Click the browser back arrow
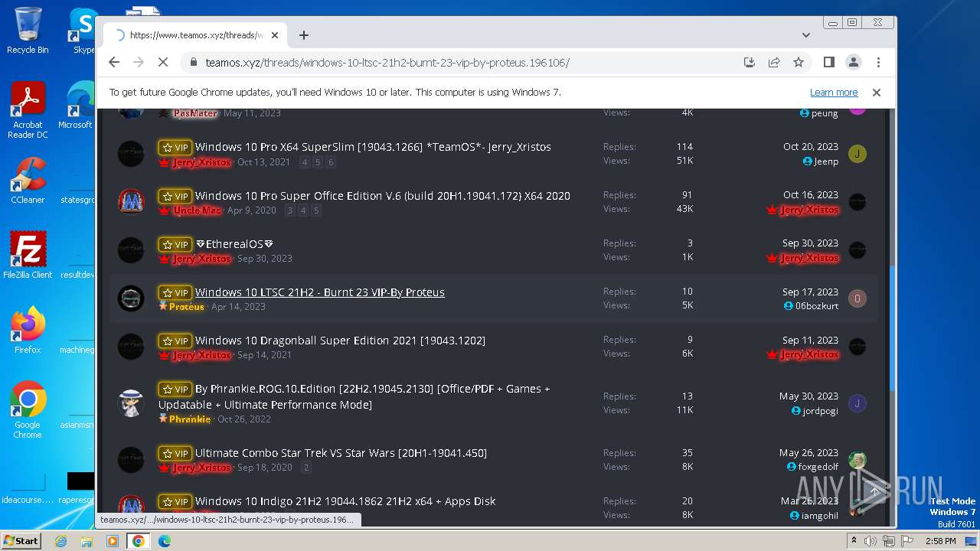The width and height of the screenshot is (980, 551). click(114, 62)
